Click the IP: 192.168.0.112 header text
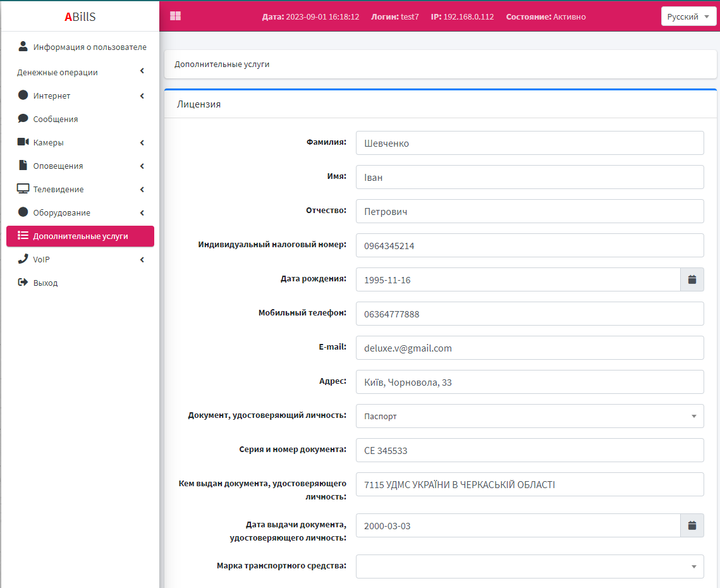The height and width of the screenshot is (588, 720). (x=462, y=16)
